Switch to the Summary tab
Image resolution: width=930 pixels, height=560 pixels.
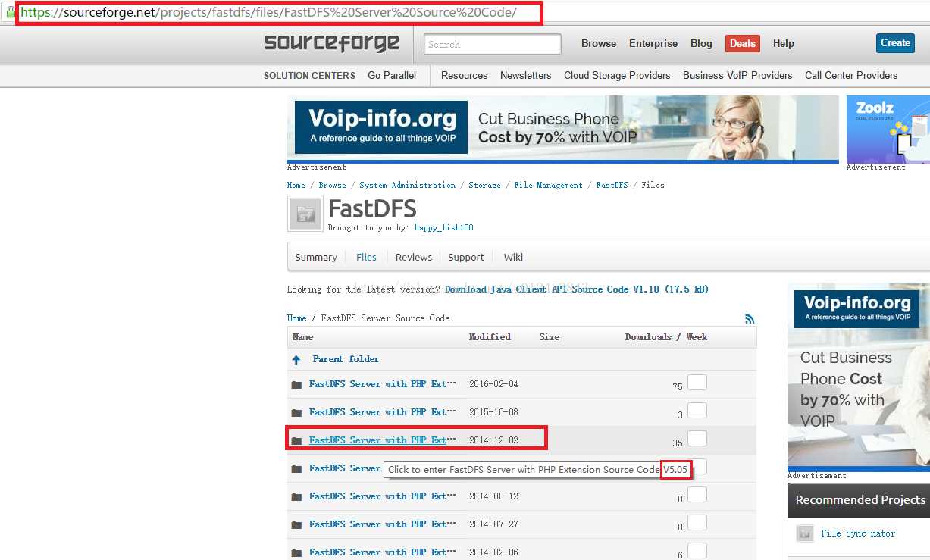(316, 257)
